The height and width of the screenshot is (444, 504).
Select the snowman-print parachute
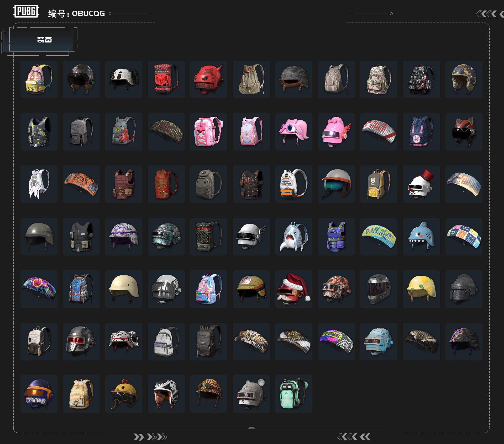pos(464,184)
